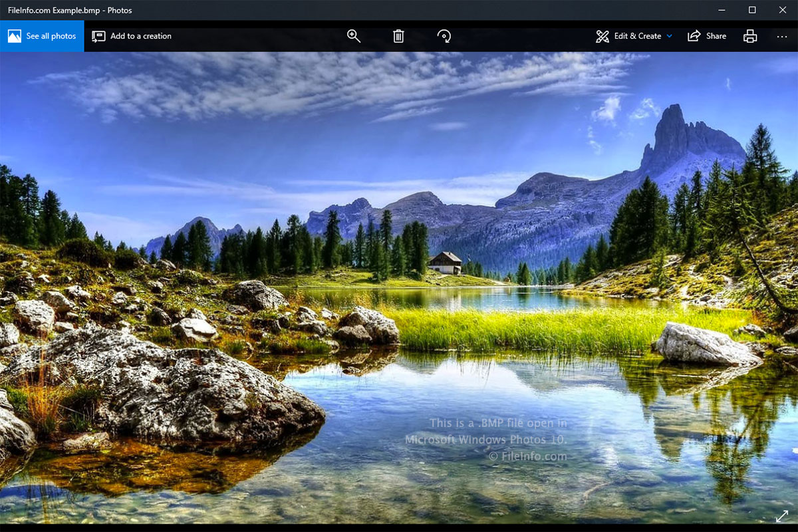This screenshot has width=798, height=532.
Task: Click the Add to a creation icon
Action: point(98,36)
